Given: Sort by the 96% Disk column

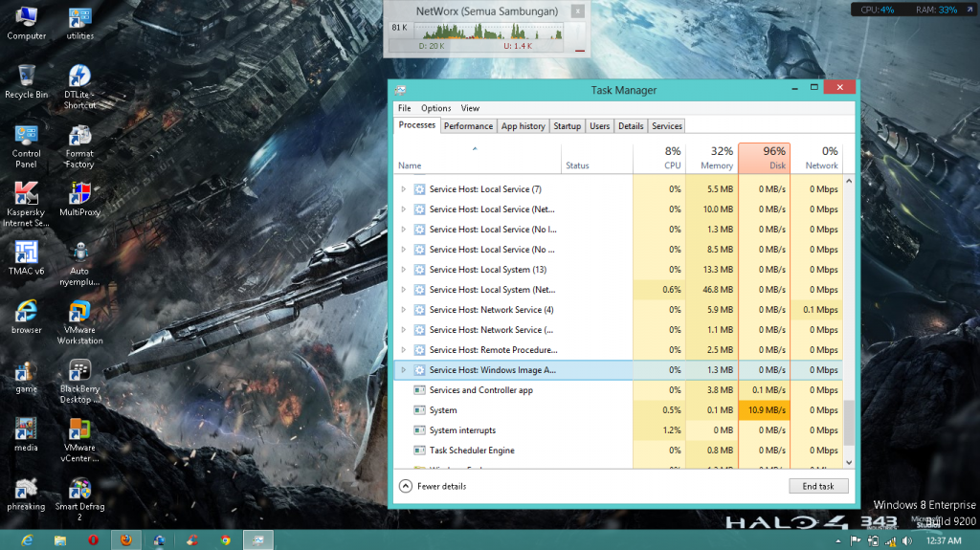Looking at the screenshot, I should [x=765, y=158].
